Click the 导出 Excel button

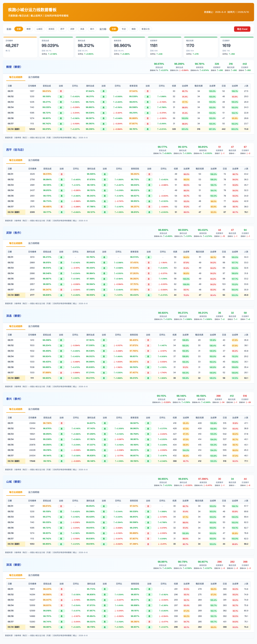tap(242, 29)
